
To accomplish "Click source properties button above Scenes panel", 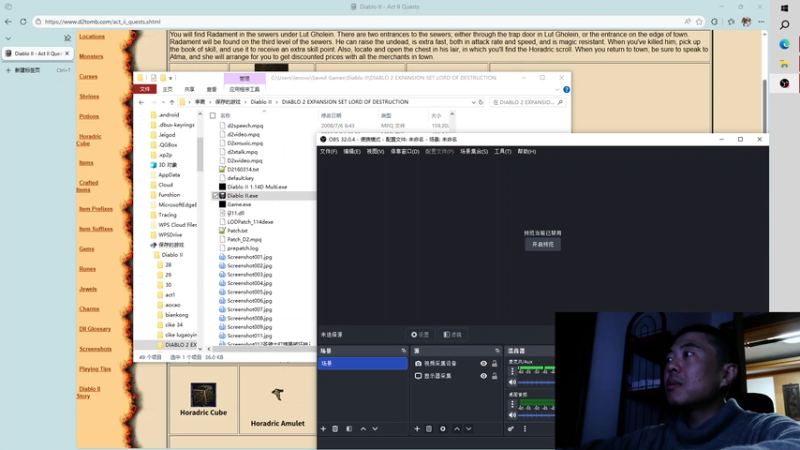I will 420,335.
